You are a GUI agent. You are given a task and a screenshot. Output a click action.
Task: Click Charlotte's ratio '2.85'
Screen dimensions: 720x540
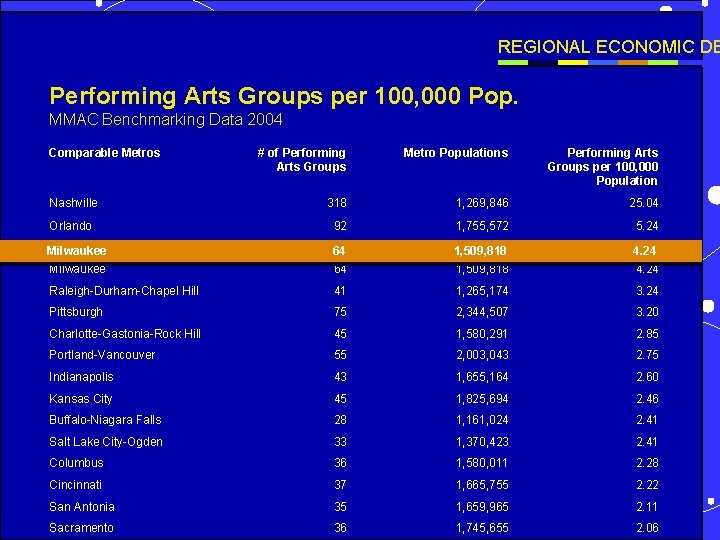pyautogui.click(x=647, y=334)
